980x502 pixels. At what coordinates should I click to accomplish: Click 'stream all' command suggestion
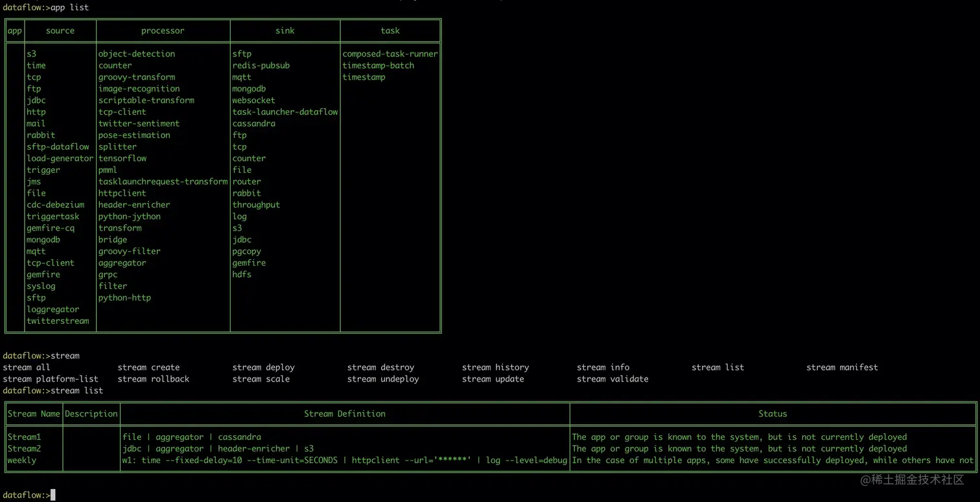pyautogui.click(x=27, y=367)
